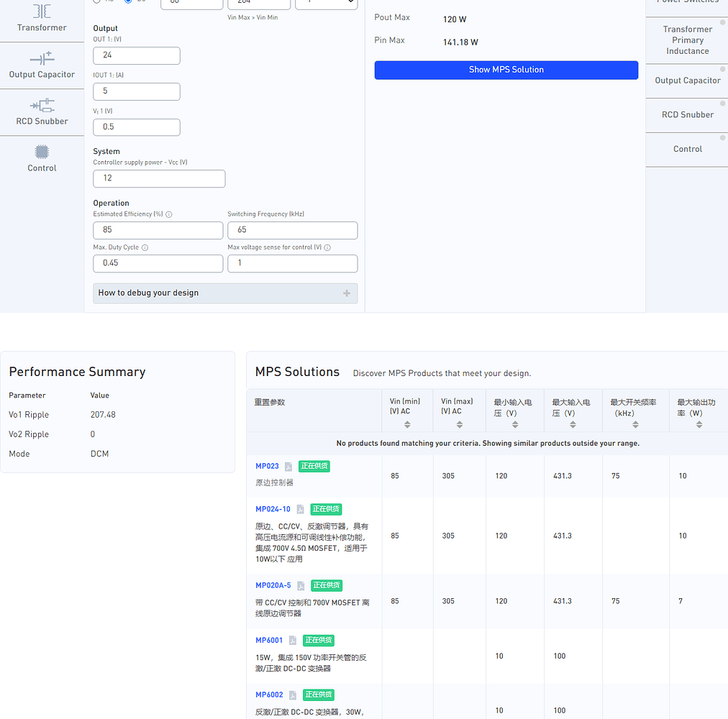728x719 pixels.
Task: Open the MP023 PDF datasheet icon
Action: 288,466
